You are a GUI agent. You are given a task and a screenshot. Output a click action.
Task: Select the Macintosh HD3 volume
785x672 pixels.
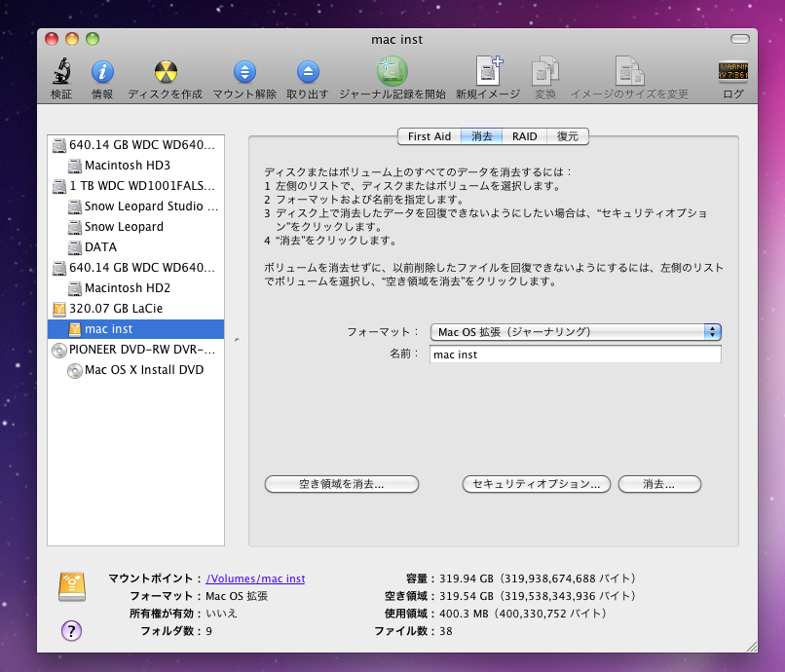(x=135, y=166)
